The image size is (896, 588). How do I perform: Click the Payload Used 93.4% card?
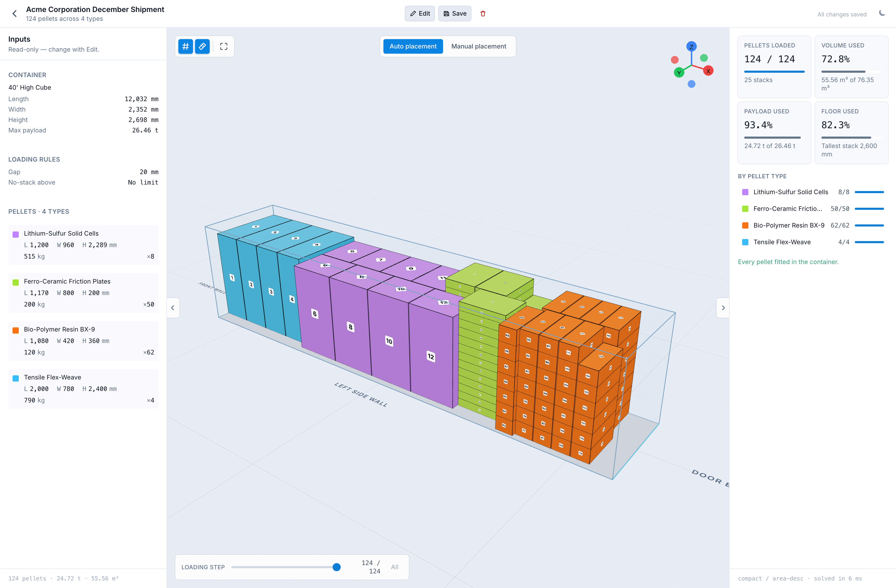[x=774, y=132]
